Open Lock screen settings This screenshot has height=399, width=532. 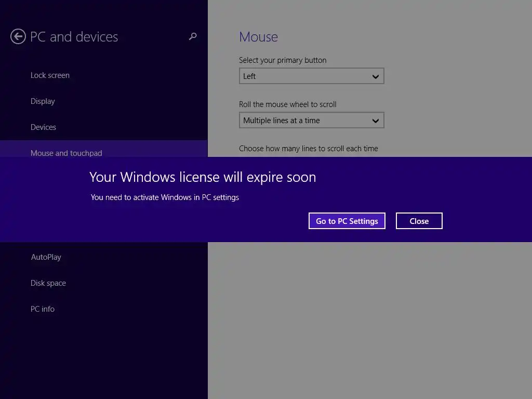pos(50,75)
